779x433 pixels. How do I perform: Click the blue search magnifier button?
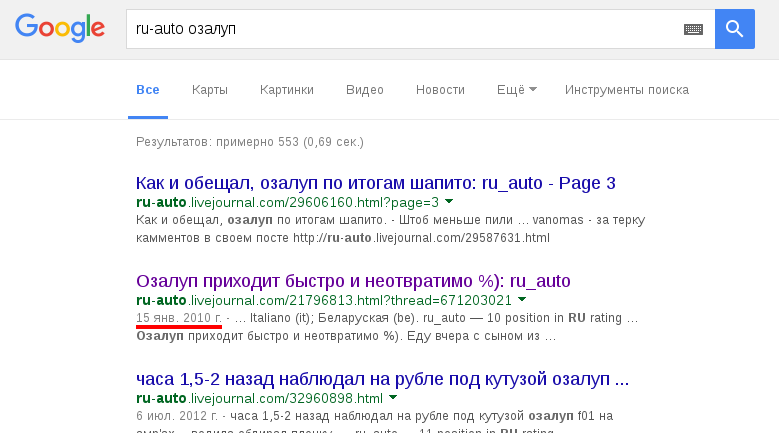pos(735,29)
